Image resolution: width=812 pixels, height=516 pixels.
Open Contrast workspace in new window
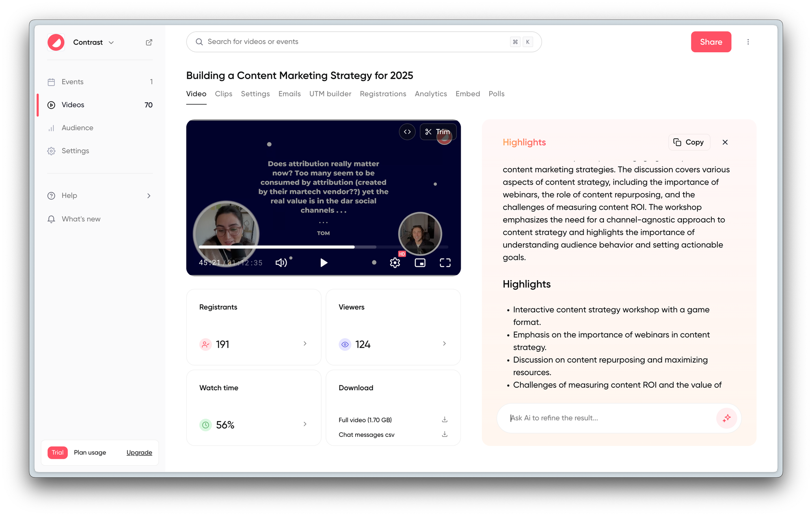tap(149, 42)
